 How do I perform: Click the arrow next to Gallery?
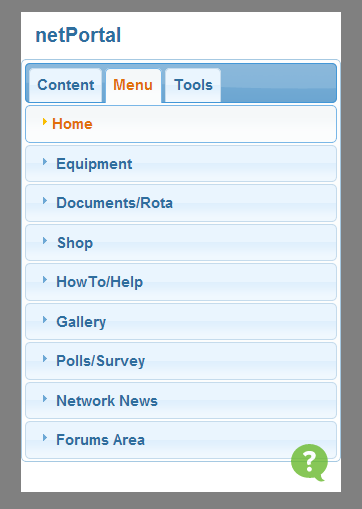coord(45,320)
